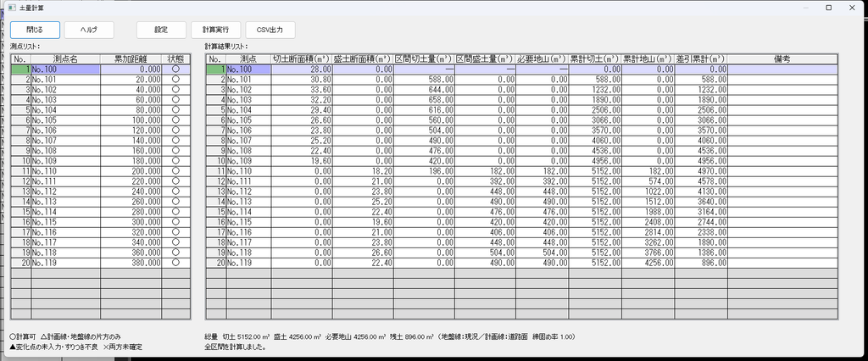The image size is (868, 361).
Task: Select the 累加距離 column header
Action: pyautogui.click(x=131, y=58)
